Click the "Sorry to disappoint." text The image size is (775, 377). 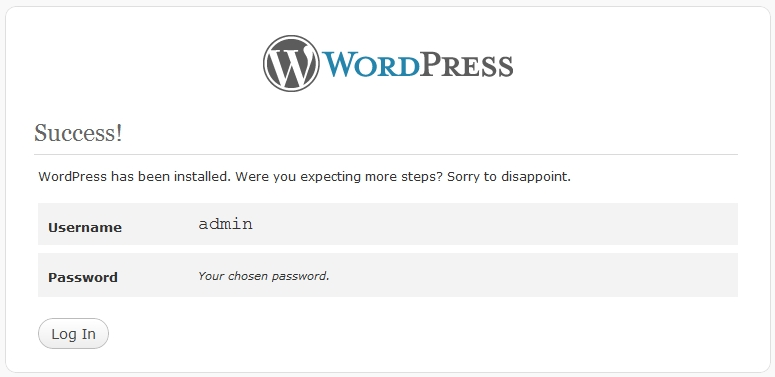point(509,176)
